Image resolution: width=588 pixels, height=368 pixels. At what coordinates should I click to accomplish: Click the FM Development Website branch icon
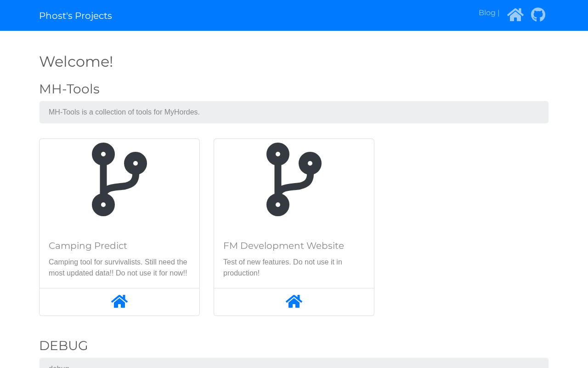(x=294, y=179)
